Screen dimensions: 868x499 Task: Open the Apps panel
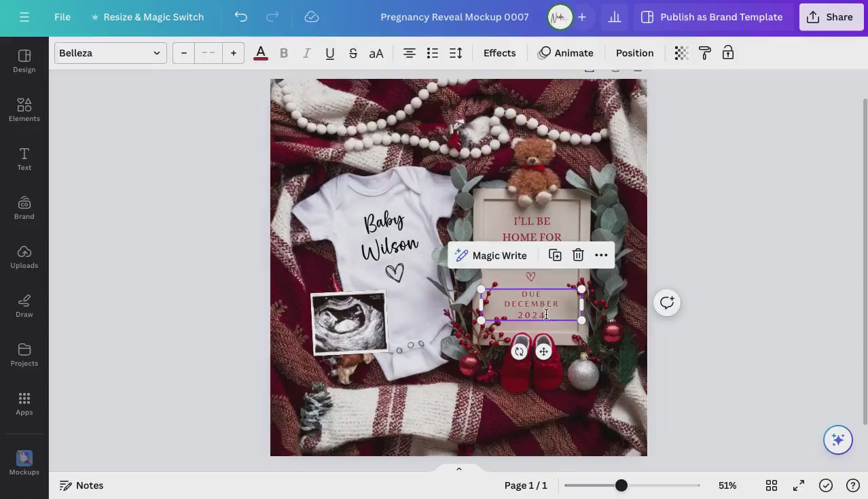[24, 404]
